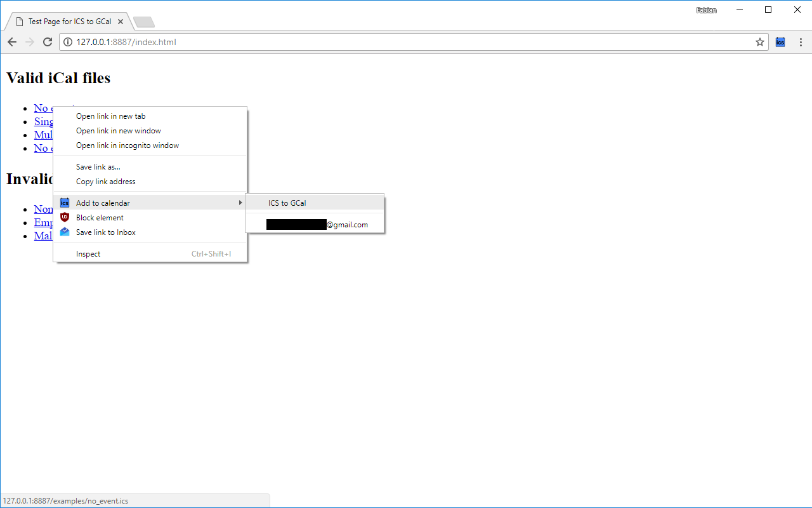Select the gmail.com calendar account entry

click(x=317, y=225)
